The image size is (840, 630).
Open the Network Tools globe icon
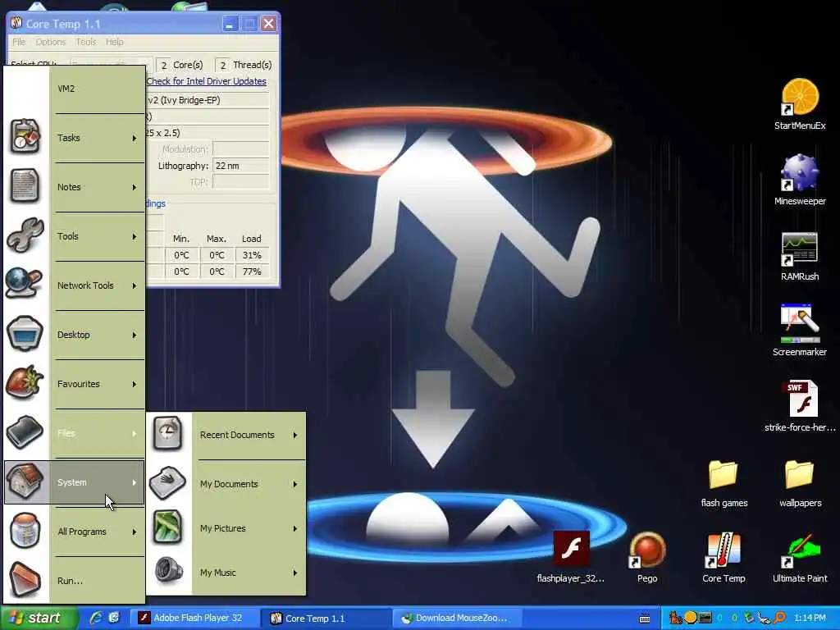[x=25, y=283]
